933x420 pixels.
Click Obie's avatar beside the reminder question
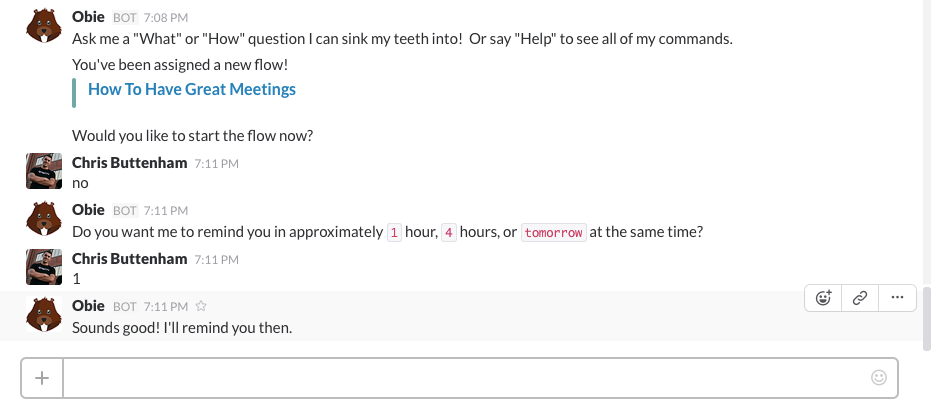tap(42, 219)
